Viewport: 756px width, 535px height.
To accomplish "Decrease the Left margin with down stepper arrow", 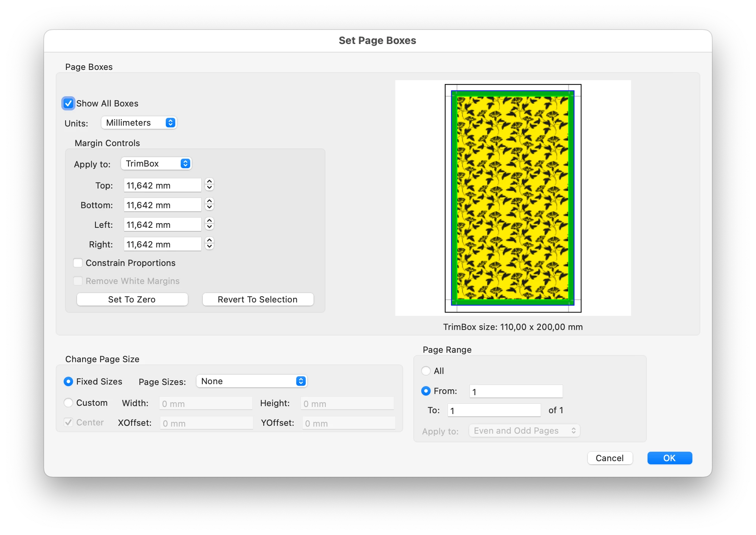I will click(x=209, y=227).
